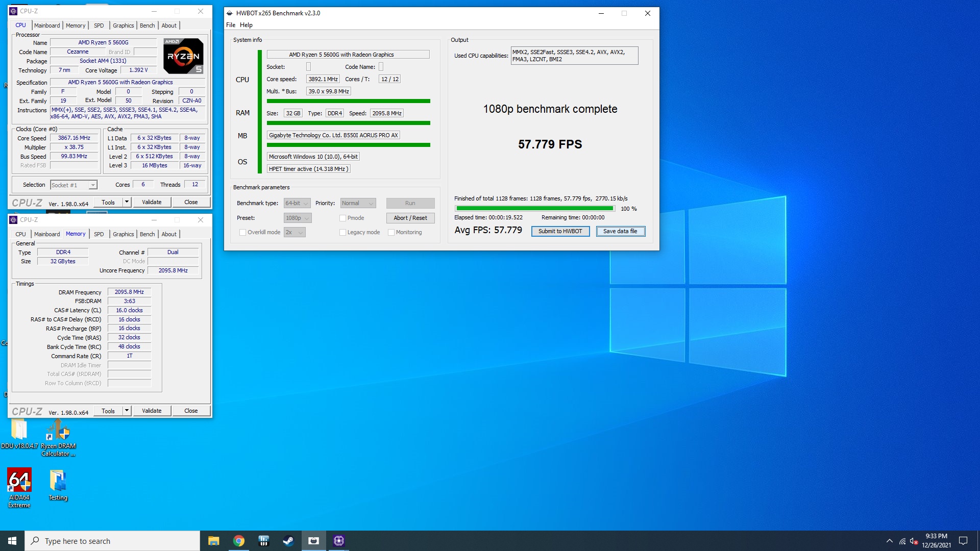This screenshot has width=980, height=551.
Task: Click the DRAM Frequency 2095.8 MHz value
Action: point(129,292)
